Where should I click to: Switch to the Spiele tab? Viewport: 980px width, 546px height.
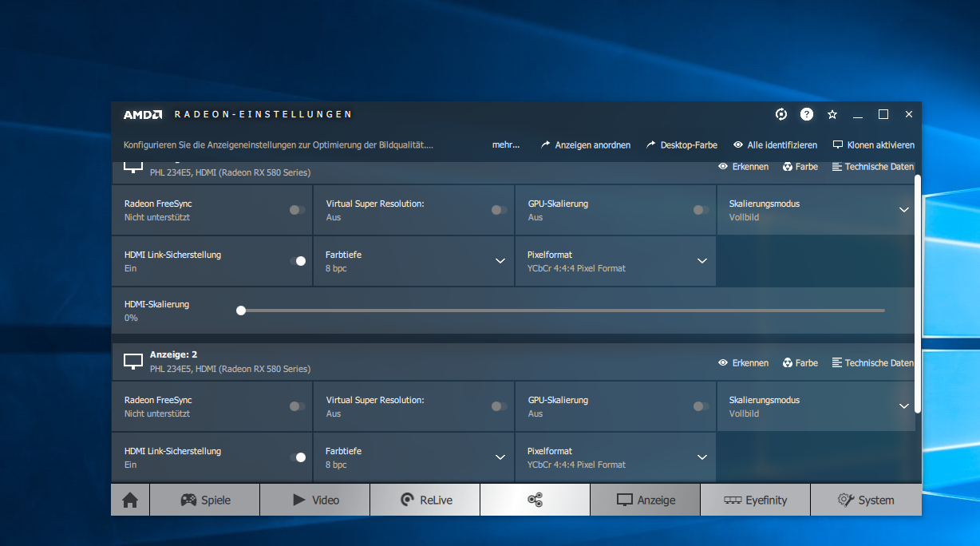click(x=204, y=500)
